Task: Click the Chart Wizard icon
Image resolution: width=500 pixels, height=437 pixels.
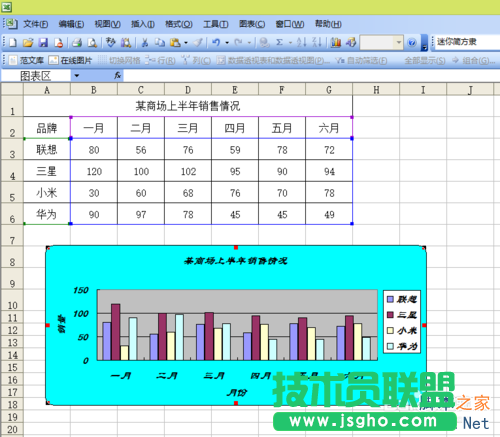Action: 336,42
